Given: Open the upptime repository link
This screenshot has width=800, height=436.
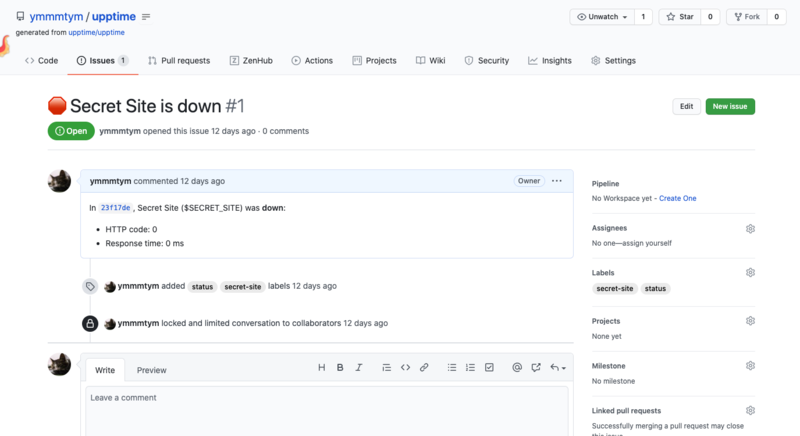Looking at the screenshot, I should tap(114, 16).
